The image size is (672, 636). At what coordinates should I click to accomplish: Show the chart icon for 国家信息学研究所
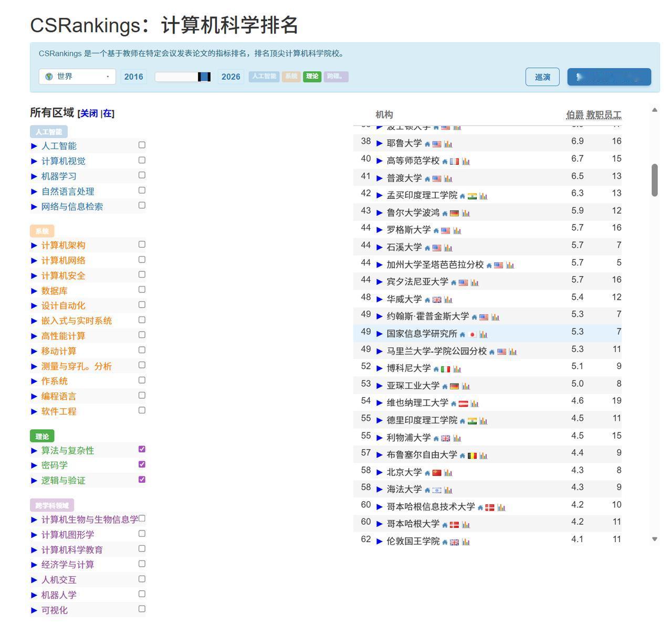[x=483, y=334]
